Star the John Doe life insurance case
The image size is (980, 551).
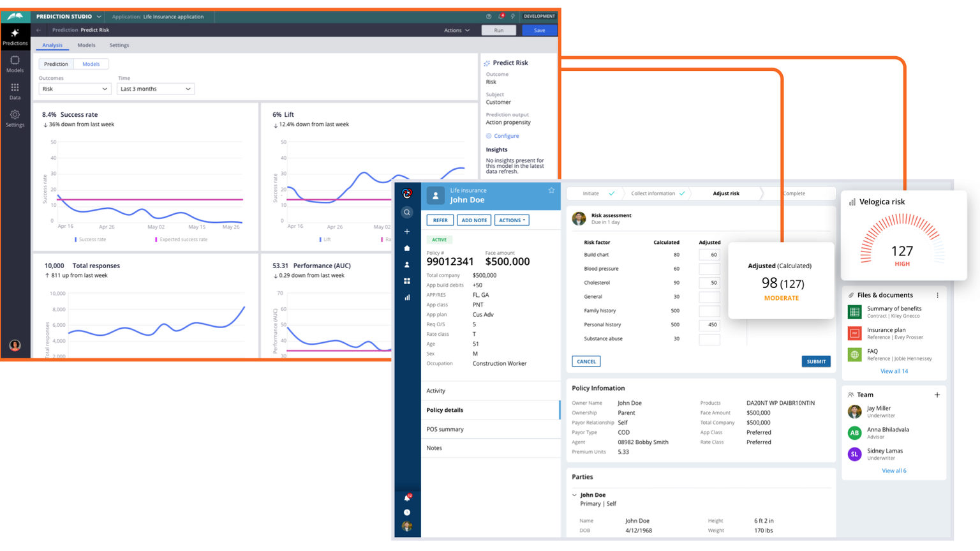551,190
